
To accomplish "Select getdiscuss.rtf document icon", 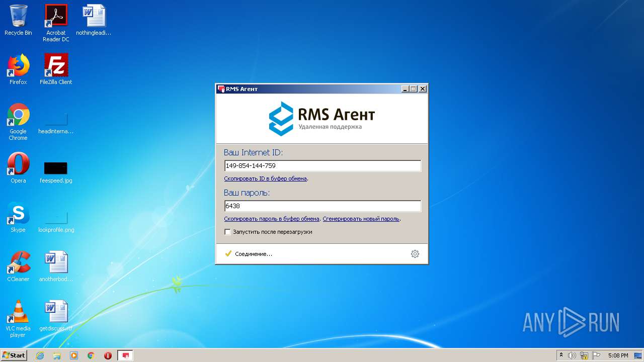I will click(x=56, y=316).
